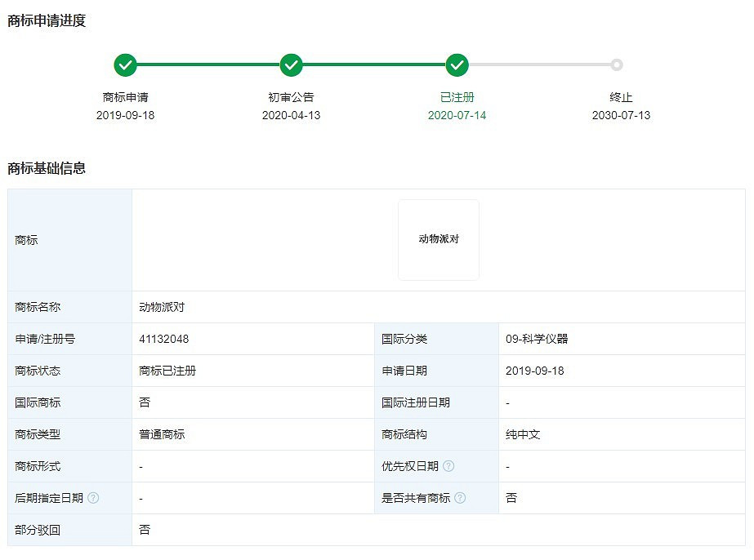The width and height of the screenshot is (754, 560).
Task: Click the 09-科学仪器 classification value
Action: [537, 339]
